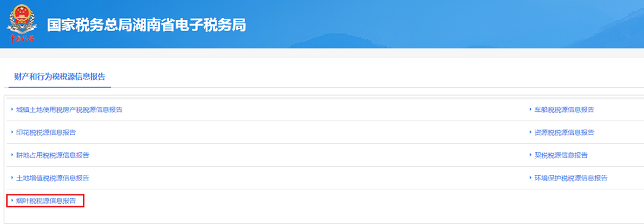Open the 耕地占用税税源信息报告 link
Screen dimensions: 644x224
52,155
